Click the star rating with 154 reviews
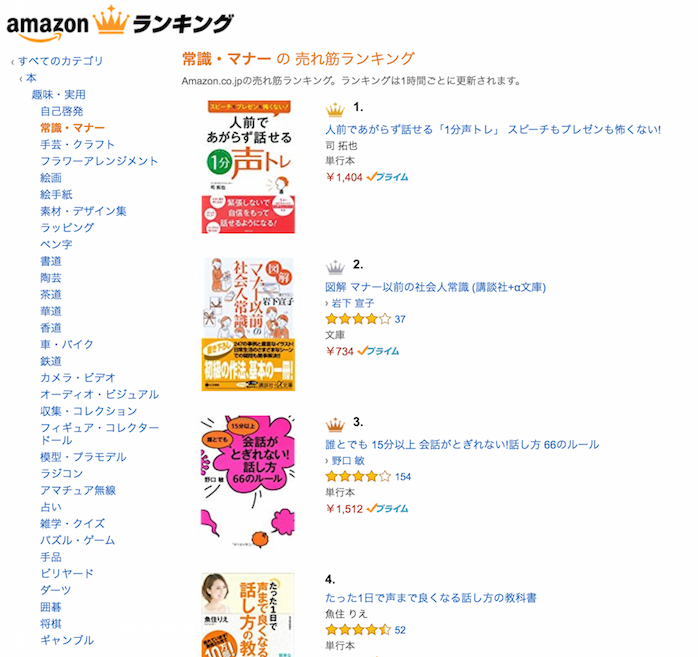This screenshot has width=698, height=657. point(358,477)
